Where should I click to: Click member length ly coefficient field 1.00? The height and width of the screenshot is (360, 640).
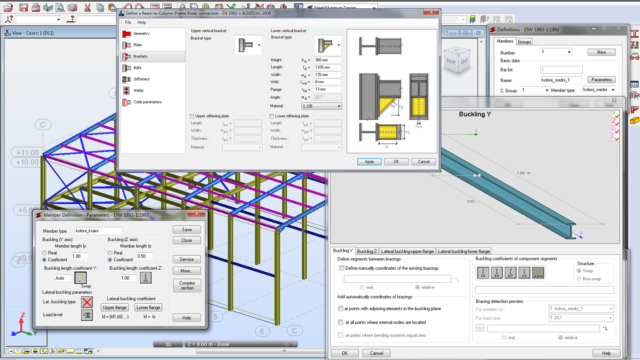coord(79,256)
